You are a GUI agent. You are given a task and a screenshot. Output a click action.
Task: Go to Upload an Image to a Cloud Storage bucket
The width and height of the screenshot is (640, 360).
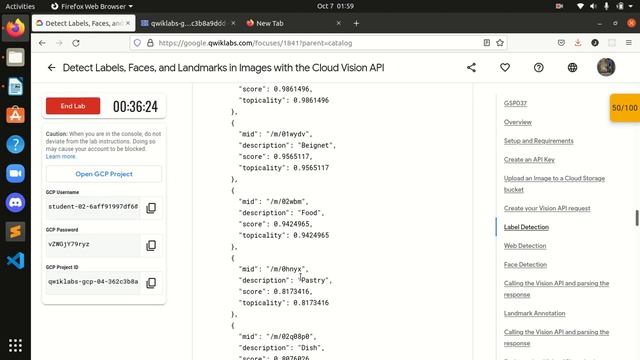point(554,184)
